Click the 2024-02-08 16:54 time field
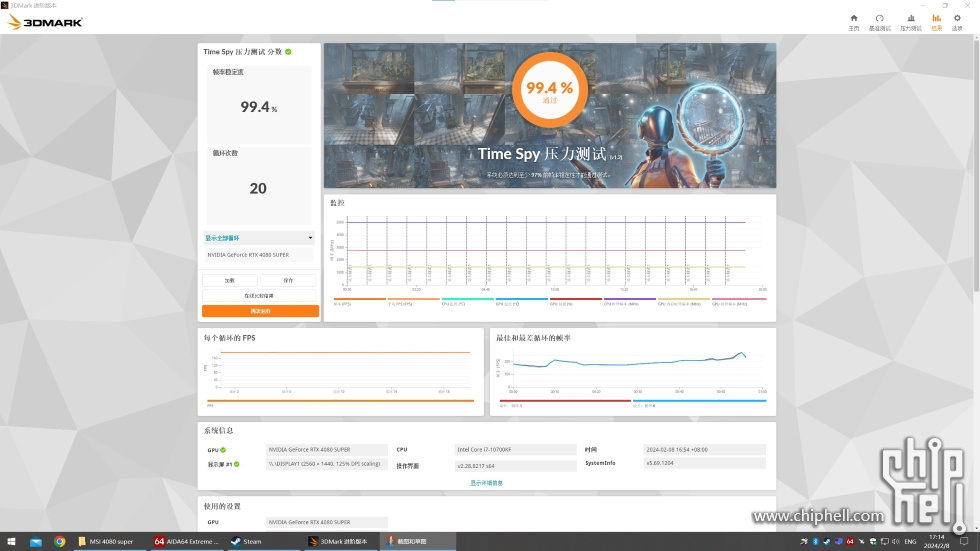980x551 pixels. (x=704, y=450)
